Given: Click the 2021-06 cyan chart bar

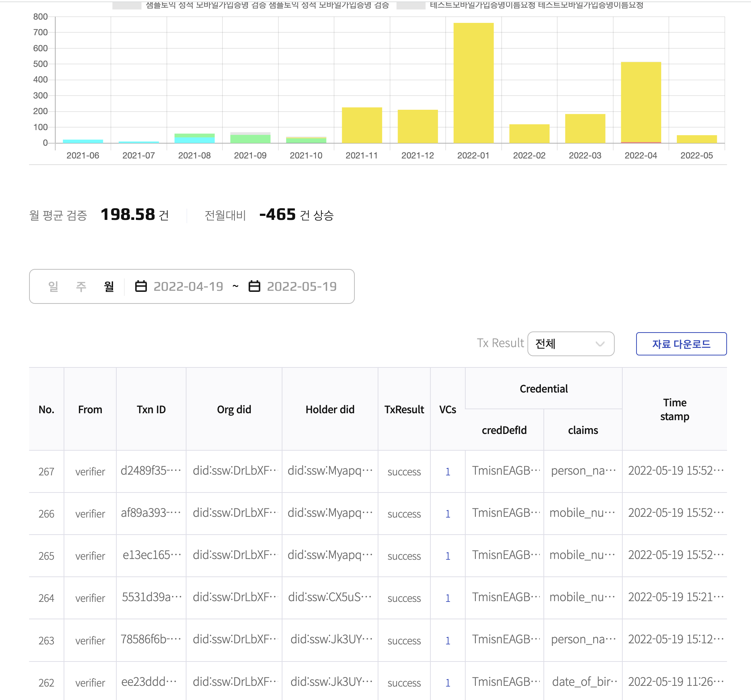Looking at the screenshot, I should coord(83,141).
